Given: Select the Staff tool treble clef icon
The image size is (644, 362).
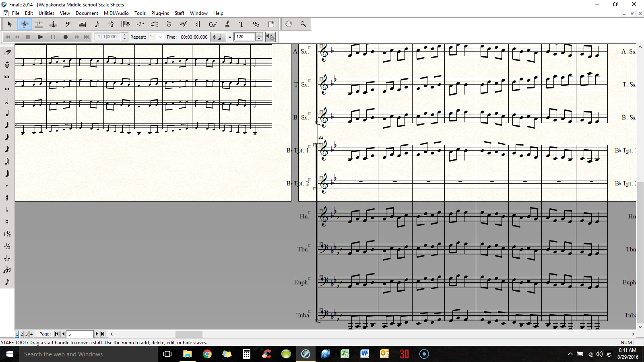Looking at the screenshot, I should point(24,24).
